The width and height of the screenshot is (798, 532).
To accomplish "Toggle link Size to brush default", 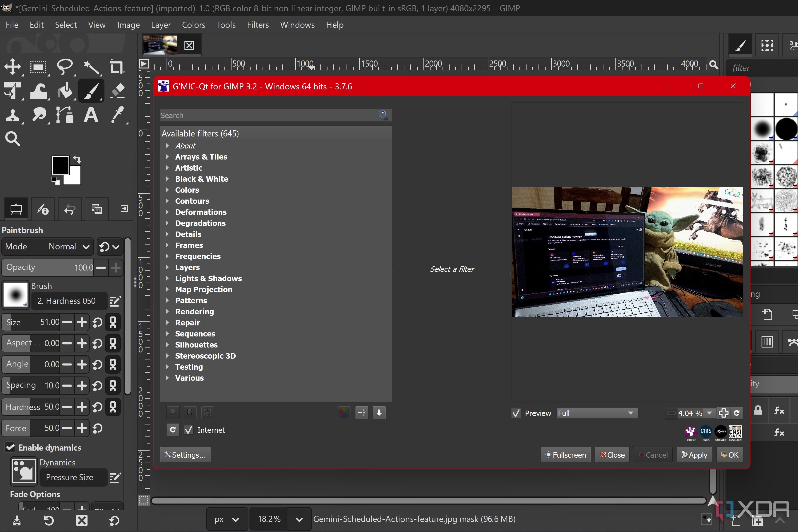I will coord(113,322).
